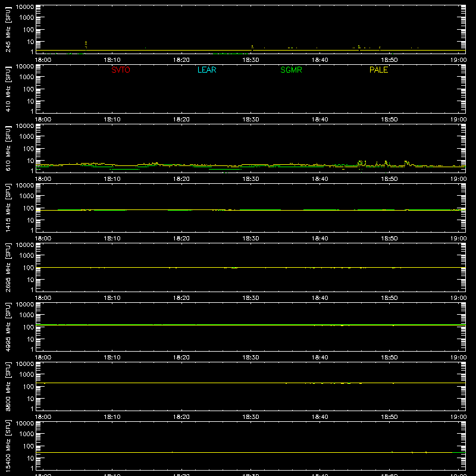The width and height of the screenshot is (476, 476).
Task: Select the 245 MHz [SFU] axis title
Action: pyautogui.click(x=8, y=30)
